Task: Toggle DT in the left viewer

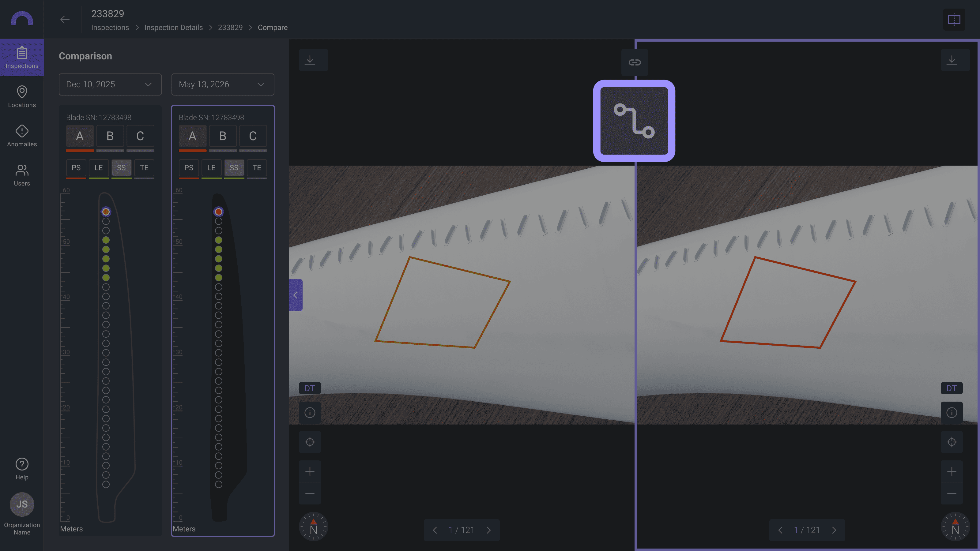Action: coord(310,388)
